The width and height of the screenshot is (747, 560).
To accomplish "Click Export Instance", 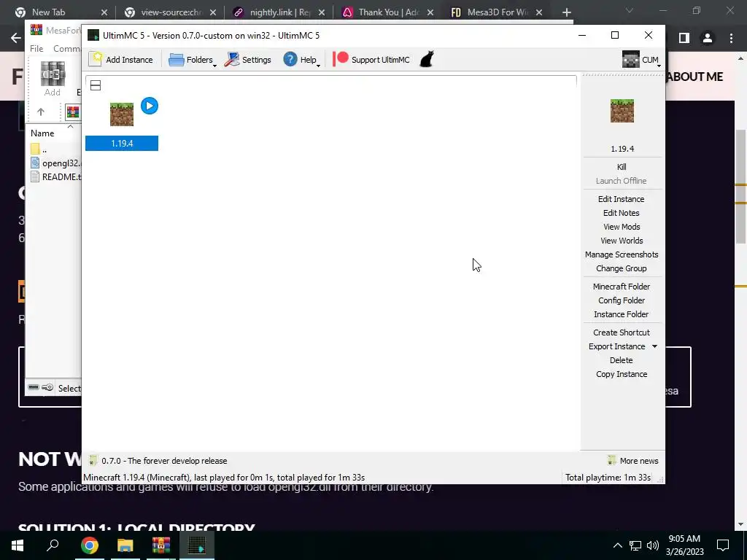I will click(616, 346).
